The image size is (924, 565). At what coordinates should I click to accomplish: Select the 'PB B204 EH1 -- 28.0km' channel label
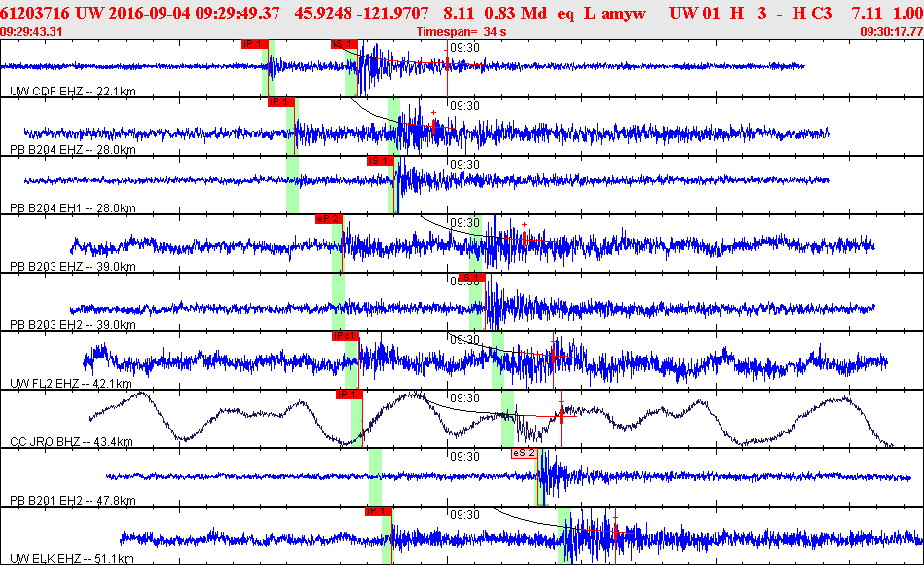tap(72, 207)
